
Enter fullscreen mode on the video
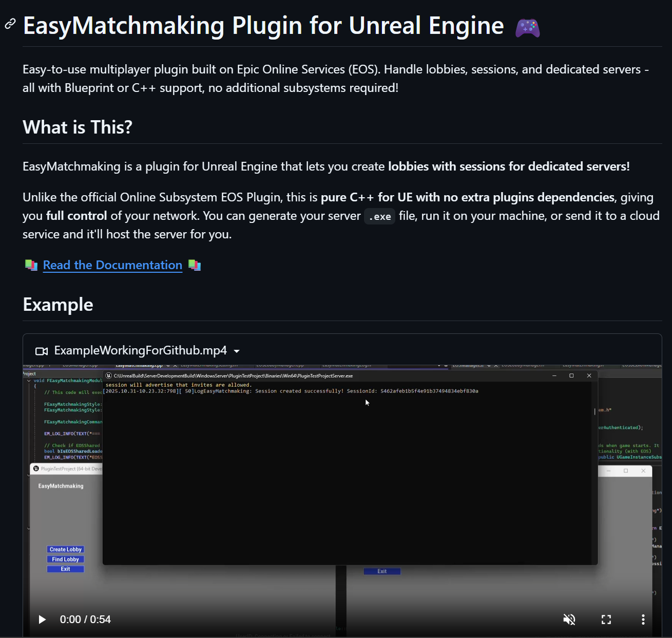(x=606, y=620)
